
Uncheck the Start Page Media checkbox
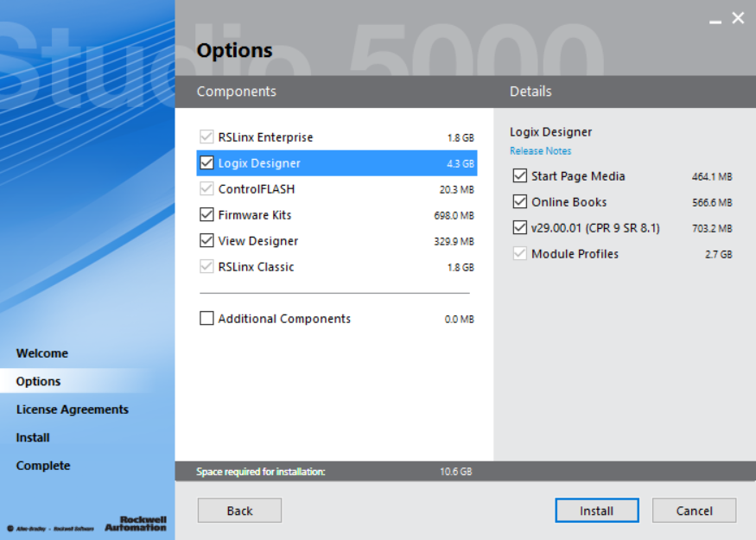click(520, 176)
